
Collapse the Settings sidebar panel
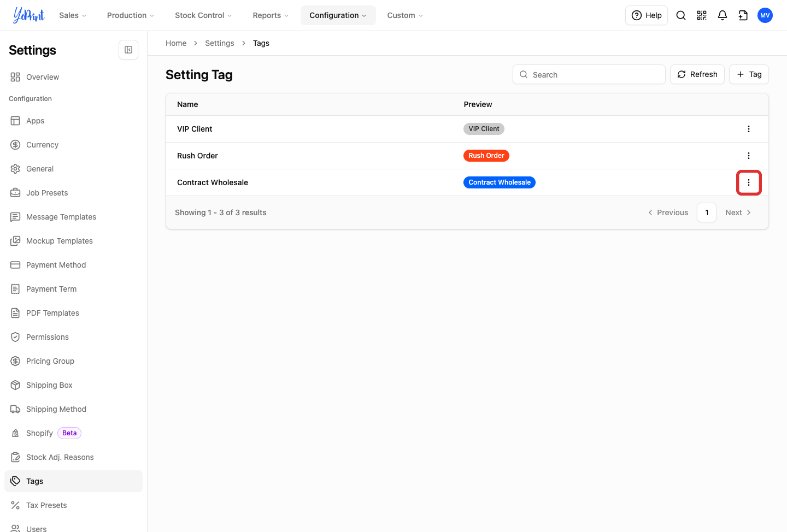128,50
